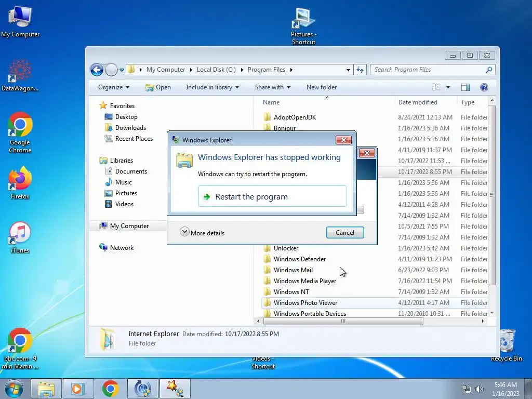This screenshot has height=399, width=532.
Task: Open the network tray icon
Action: [x=467, y=389]
